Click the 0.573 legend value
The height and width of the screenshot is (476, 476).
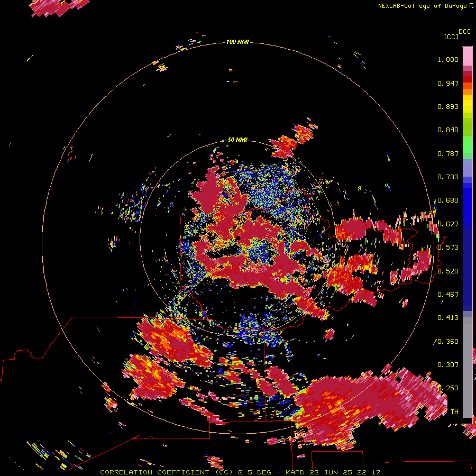tap(448, 248)
